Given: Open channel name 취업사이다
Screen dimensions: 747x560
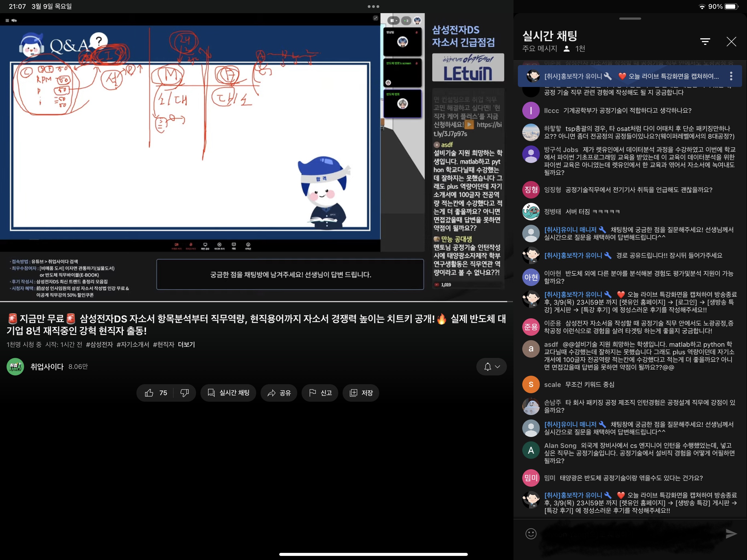Looking at the screenshot, I should (47, 366).
